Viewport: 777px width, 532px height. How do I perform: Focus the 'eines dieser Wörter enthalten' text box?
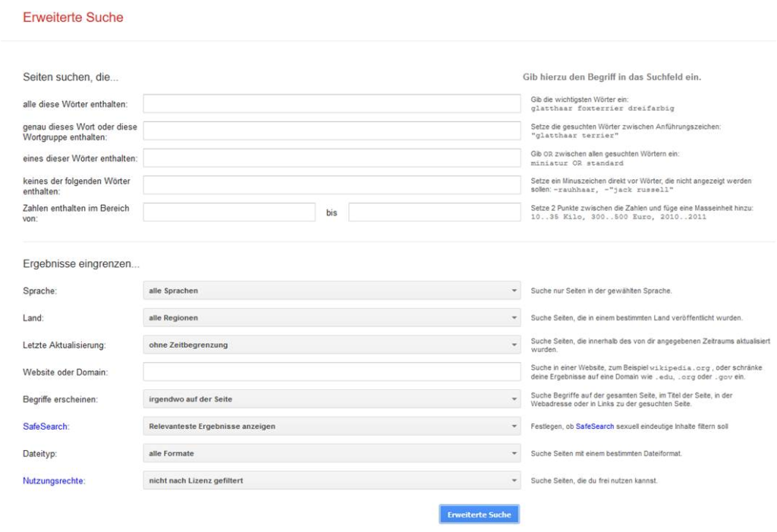(x=331, y=158)
